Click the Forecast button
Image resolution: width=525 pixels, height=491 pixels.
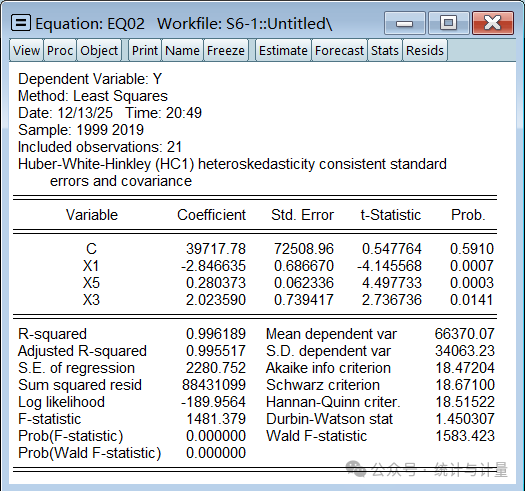click(339, 51)
